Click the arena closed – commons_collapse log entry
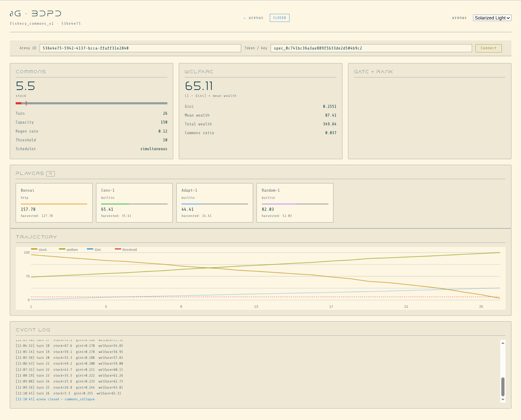This screenshot has width=521, height=420. (x=55, y=399)
